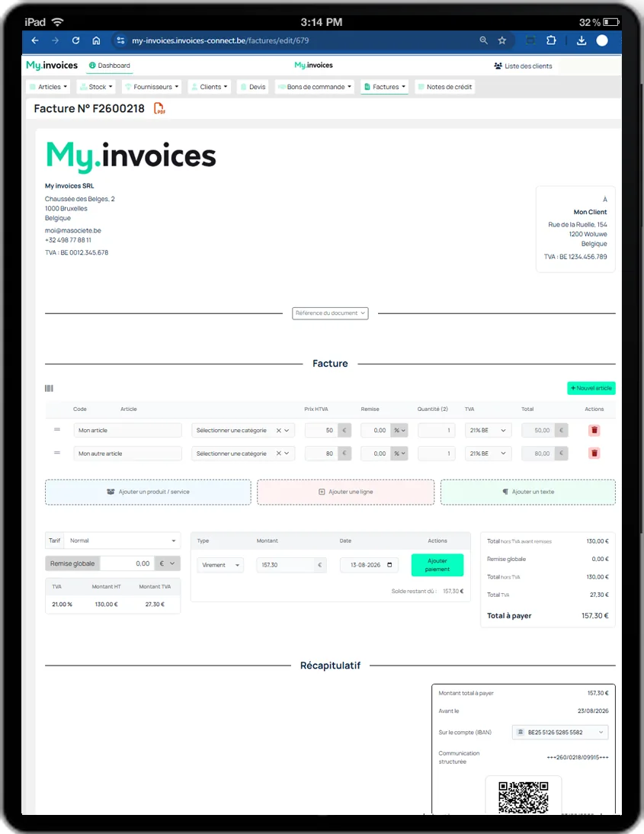
Task: Click the invoice QR code
Action: [x=524, y=797]
